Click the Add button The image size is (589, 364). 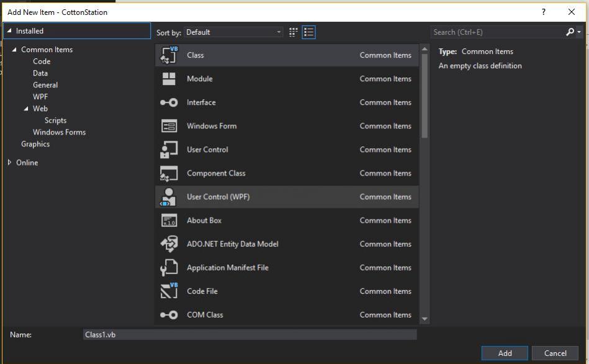coord(505,353)
